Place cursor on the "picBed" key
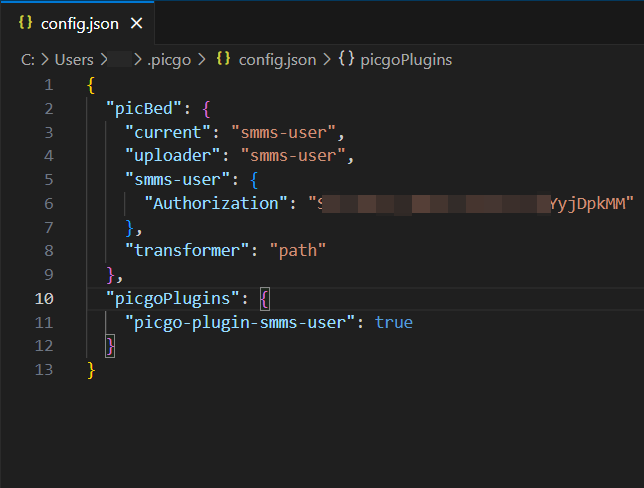 144,109
